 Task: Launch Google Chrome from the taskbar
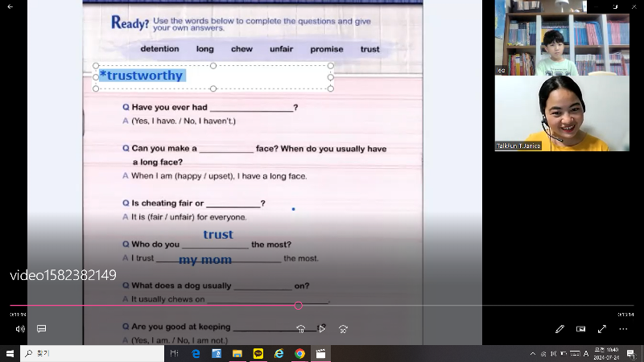(299, 353)
